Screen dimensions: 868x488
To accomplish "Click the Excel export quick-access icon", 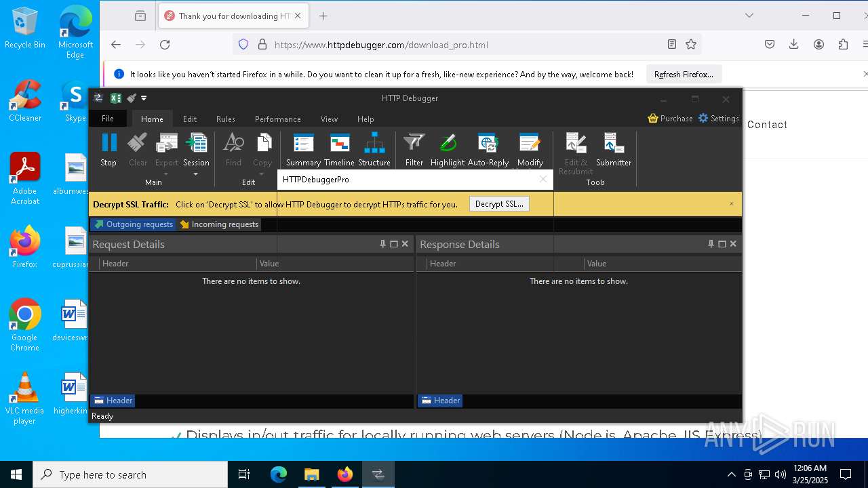I will 116,98.
